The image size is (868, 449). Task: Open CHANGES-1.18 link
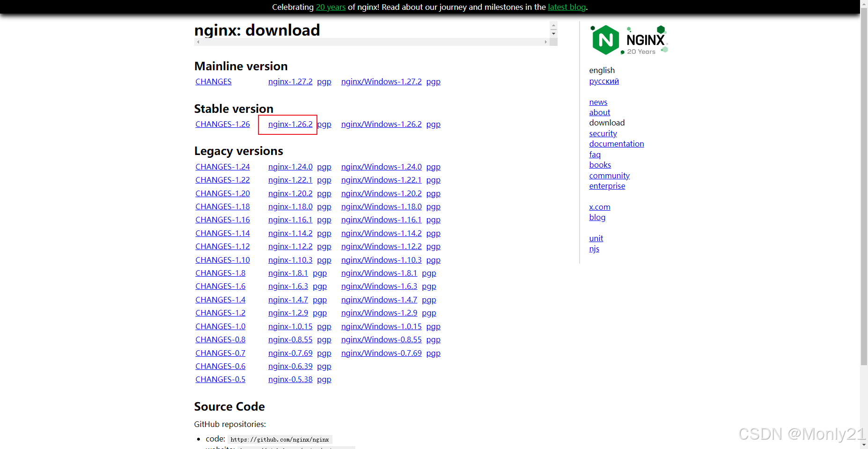[x=222, y=206]
